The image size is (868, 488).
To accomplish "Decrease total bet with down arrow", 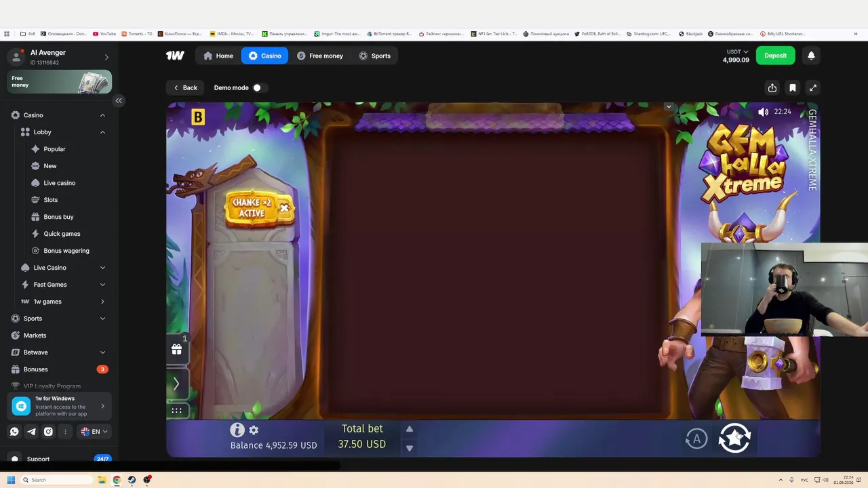I will pos(409,448).
